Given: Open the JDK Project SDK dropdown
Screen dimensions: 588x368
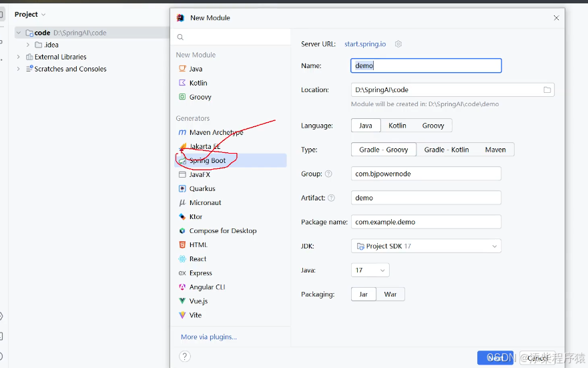Looking at the screenshot, I should pyautogui.click(x=426, y=246).
